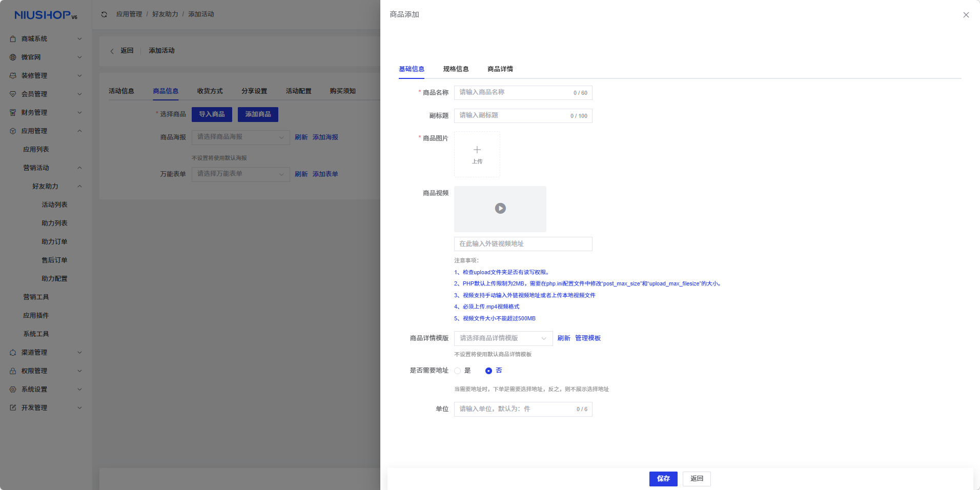Click the 在此输入外链视频地址 field
980x490 pixels.
(x=523, y=244)
